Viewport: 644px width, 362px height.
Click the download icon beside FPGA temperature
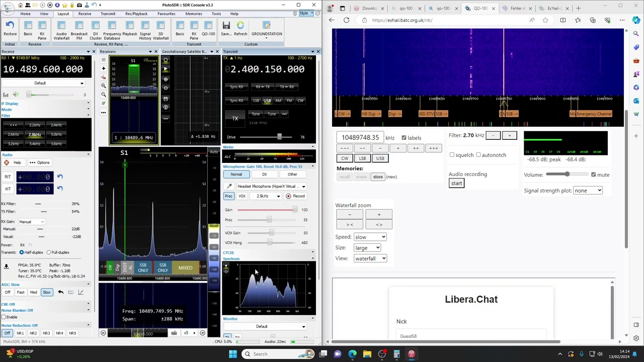6,266
